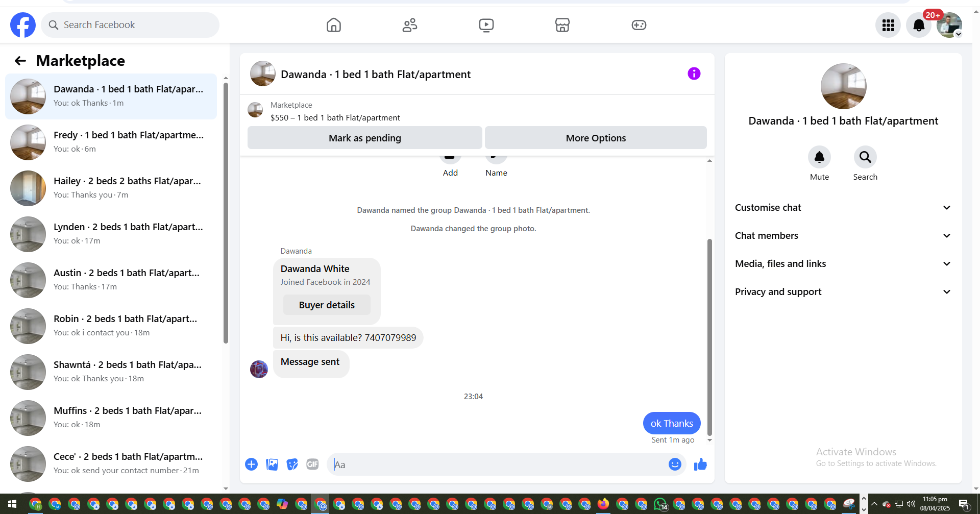Open the Shawntá conversation
Screen dimensions: 980x514
click(111, 372)
